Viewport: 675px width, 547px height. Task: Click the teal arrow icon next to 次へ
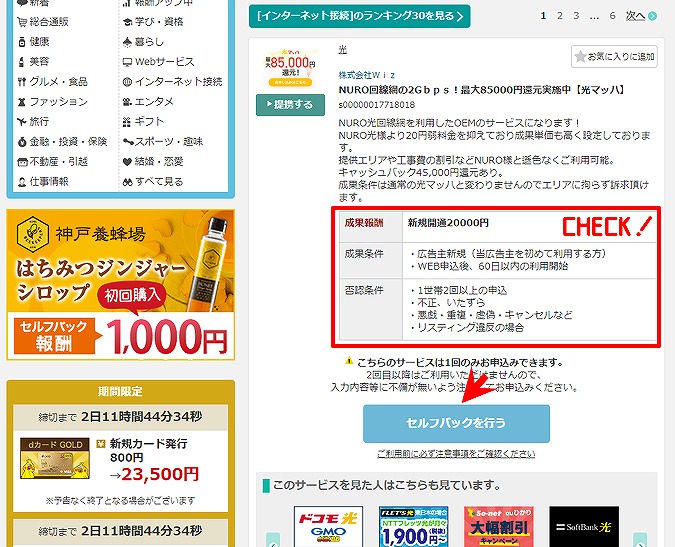coord(653,16)
